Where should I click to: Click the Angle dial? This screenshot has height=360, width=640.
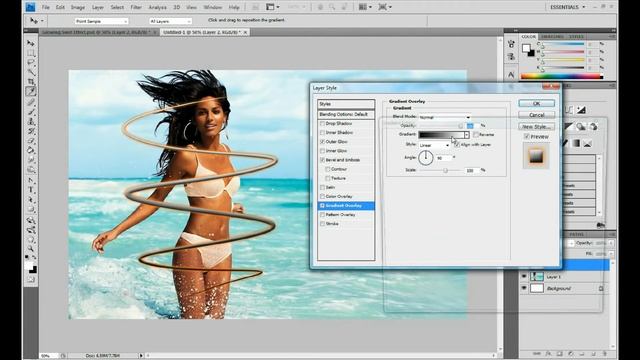pos(425,158)
